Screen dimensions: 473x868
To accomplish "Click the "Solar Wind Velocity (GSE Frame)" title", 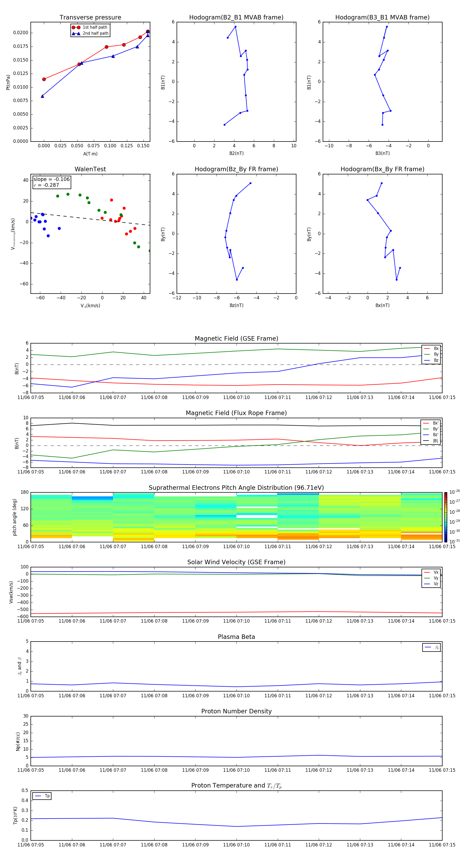I will click(x=236, y=562).
